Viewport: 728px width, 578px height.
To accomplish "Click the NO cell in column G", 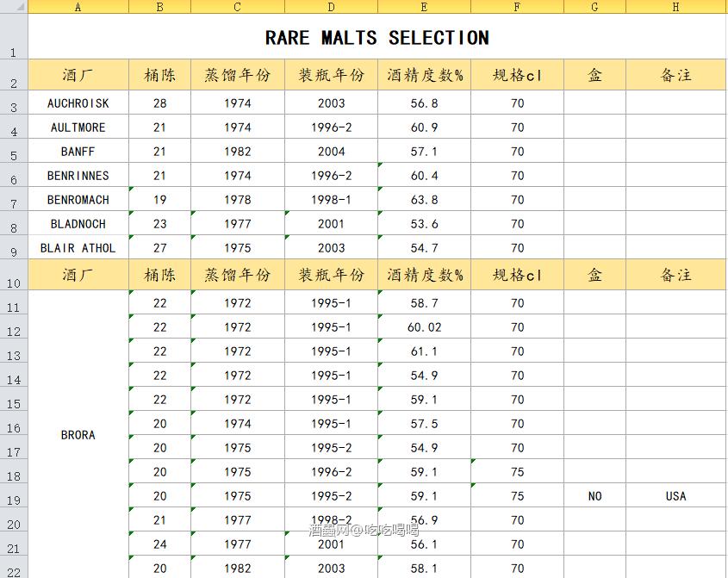I will [593, 496].
